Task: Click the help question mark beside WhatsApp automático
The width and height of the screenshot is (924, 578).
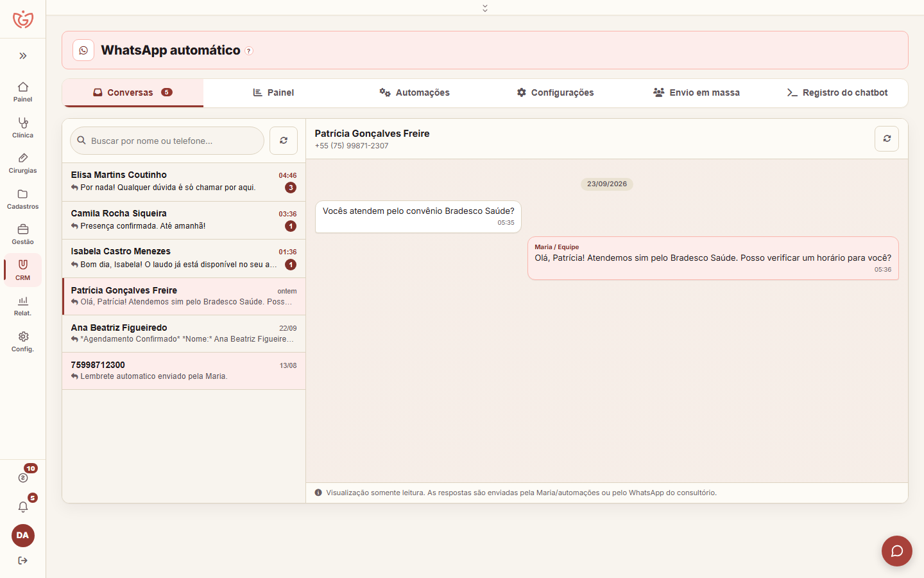Action: coord(249,51)
